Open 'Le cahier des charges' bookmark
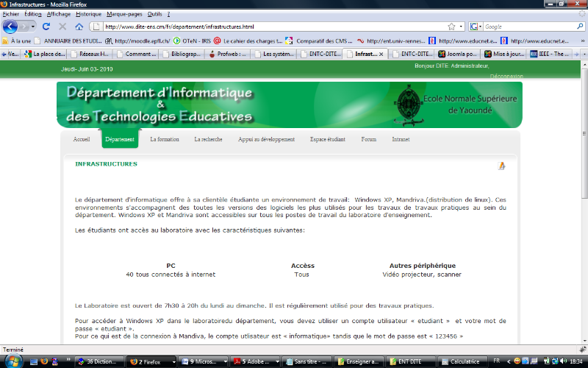Screen dimensions: 588x368 [248, 40]
